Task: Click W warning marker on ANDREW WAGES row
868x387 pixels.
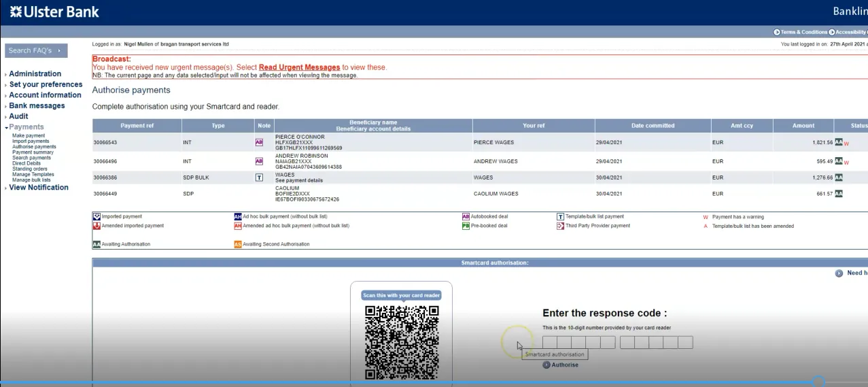Action: coord(846,163)
